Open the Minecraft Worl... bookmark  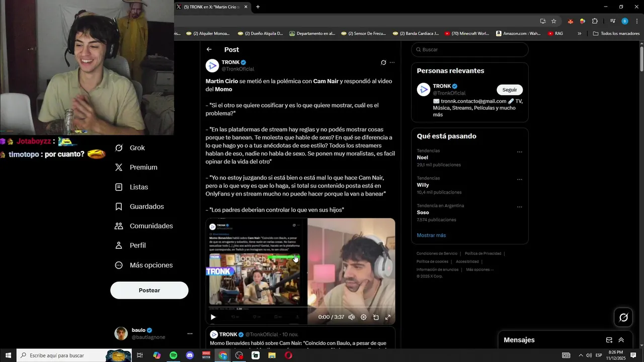467,34
